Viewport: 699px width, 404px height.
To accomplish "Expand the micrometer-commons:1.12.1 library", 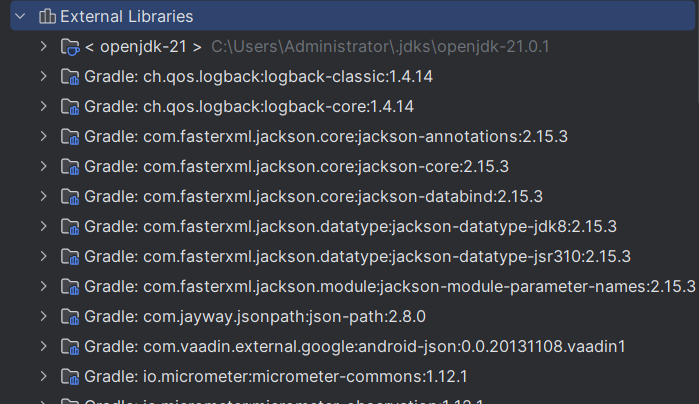I will (x=43, y=376).
